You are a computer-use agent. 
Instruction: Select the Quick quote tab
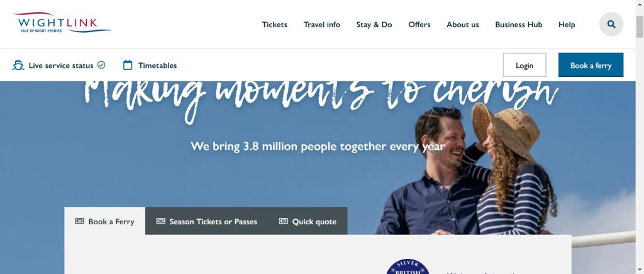pos(308,221)
